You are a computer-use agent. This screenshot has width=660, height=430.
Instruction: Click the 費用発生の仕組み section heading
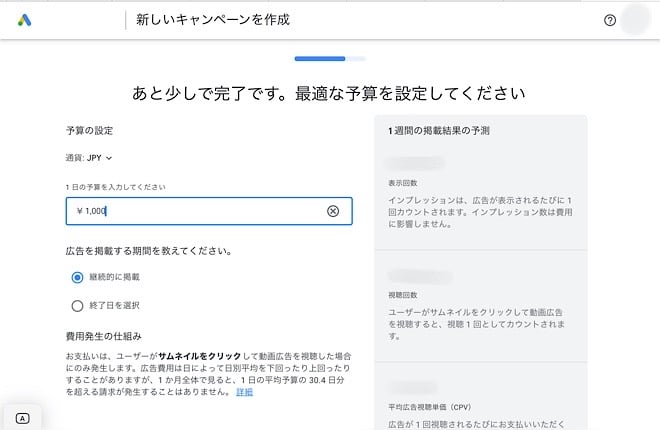(x=104, y=336)
